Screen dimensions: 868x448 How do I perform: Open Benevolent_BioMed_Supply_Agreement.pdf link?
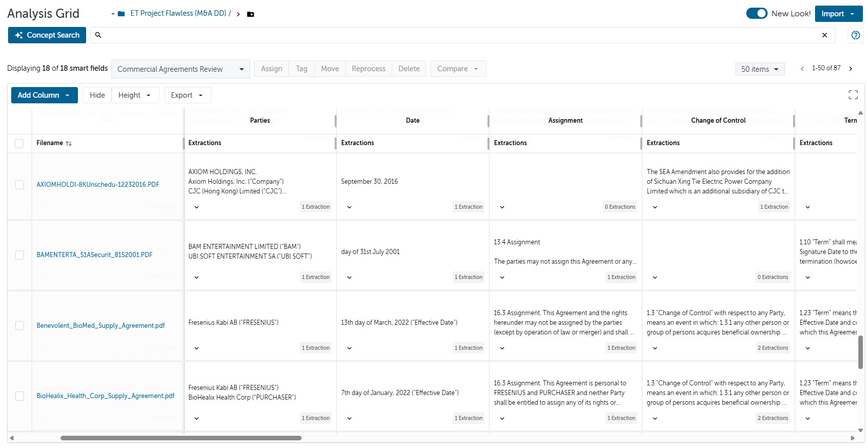[x=101, y=326]
